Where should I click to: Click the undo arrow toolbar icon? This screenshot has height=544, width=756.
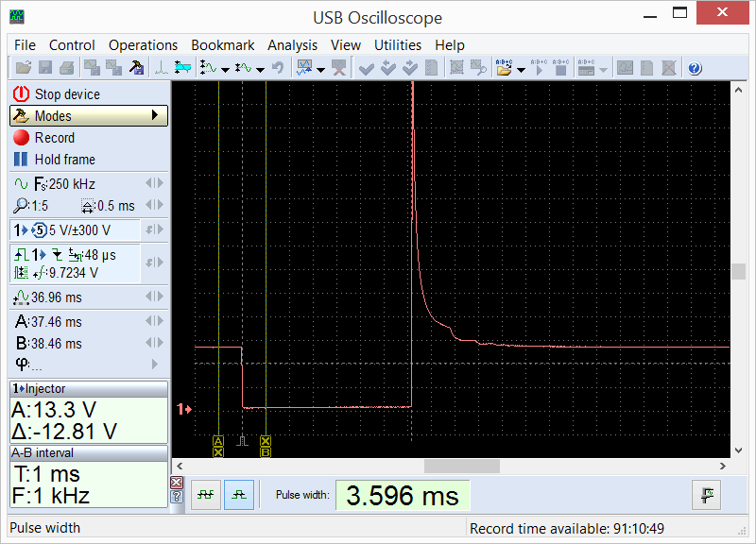pyautogui.click(x=277, y=68)
